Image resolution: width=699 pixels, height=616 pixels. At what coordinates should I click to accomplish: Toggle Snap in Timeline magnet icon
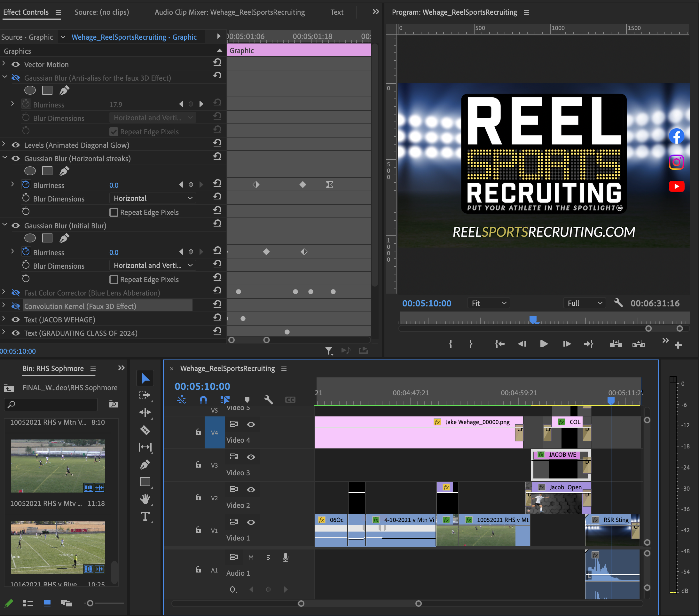coord(203,399)
